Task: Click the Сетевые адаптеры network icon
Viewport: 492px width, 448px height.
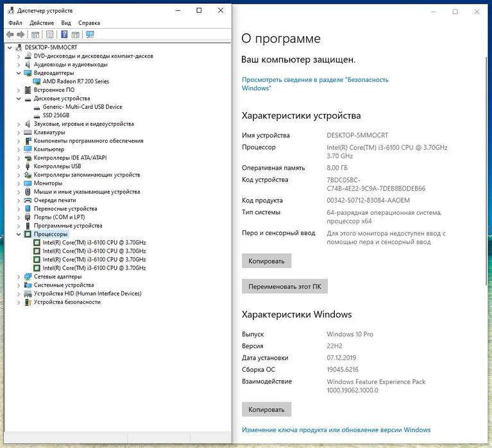Action: 28,276
